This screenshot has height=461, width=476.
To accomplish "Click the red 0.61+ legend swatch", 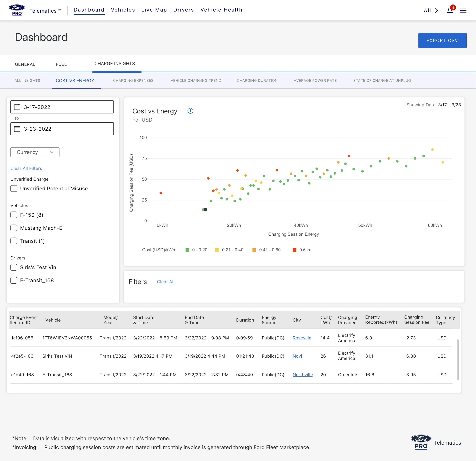I will click(x=294, y=250).
